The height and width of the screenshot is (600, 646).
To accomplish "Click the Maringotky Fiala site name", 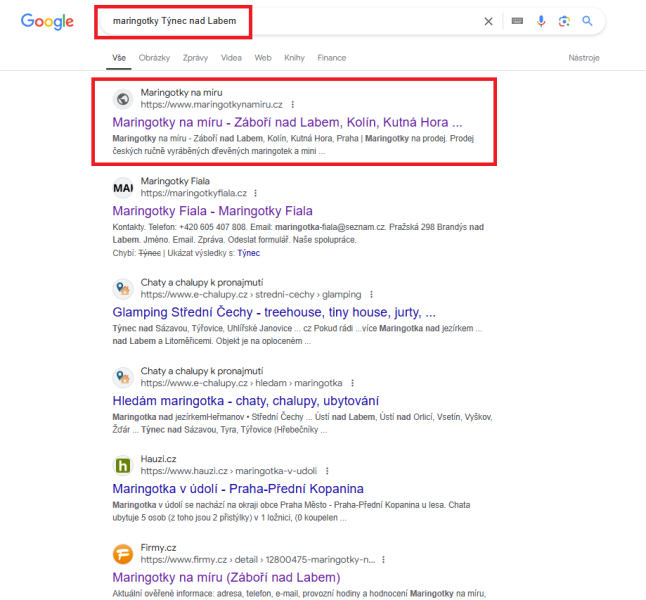I will (175, 181).
